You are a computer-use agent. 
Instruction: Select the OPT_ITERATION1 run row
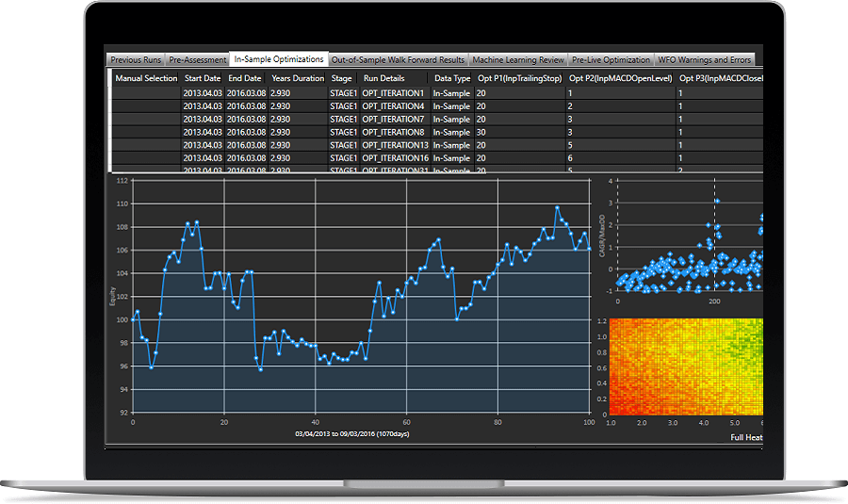coord(437,93)
